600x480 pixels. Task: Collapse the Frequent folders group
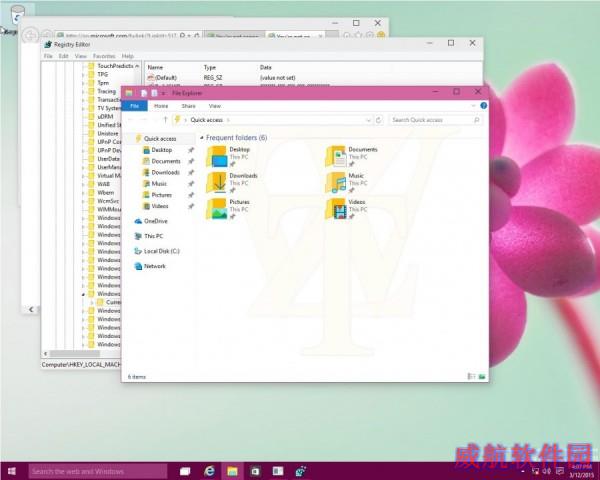click(202, 137)
